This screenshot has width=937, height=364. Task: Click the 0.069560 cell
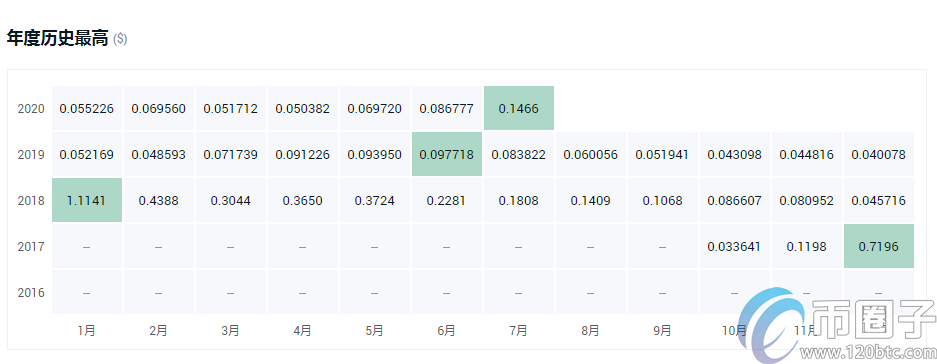pos(158,108)
